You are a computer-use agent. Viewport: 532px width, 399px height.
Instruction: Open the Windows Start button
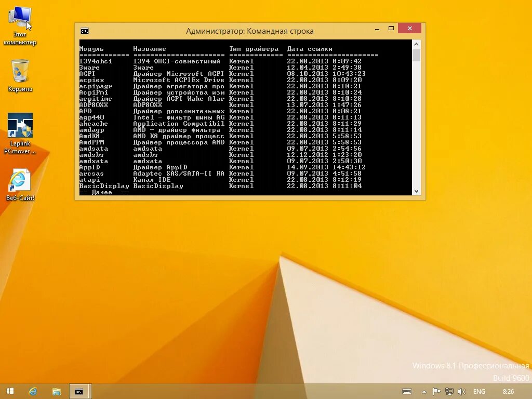point(10,391)
